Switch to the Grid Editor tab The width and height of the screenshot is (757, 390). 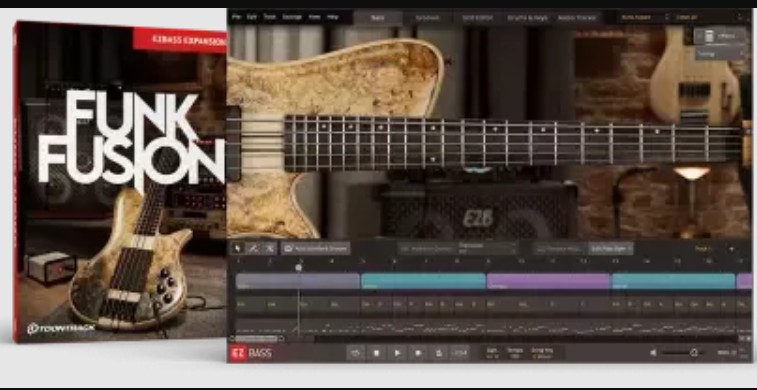[x=477, y=18]
